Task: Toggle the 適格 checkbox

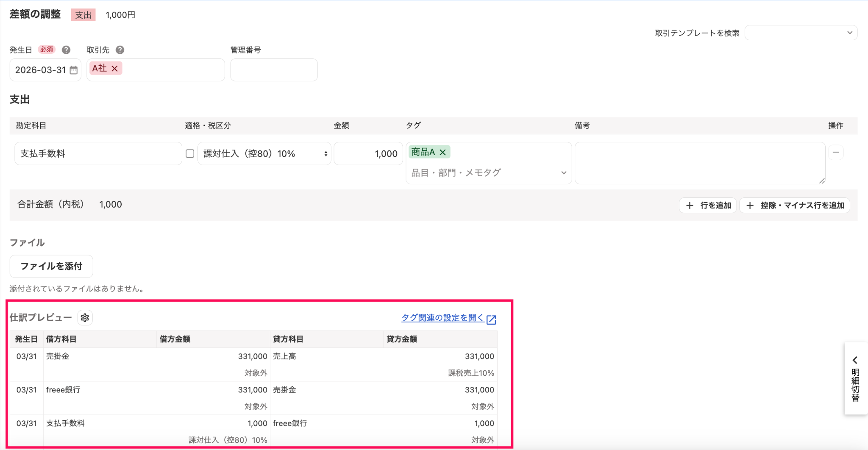Action: coord(190,153)
